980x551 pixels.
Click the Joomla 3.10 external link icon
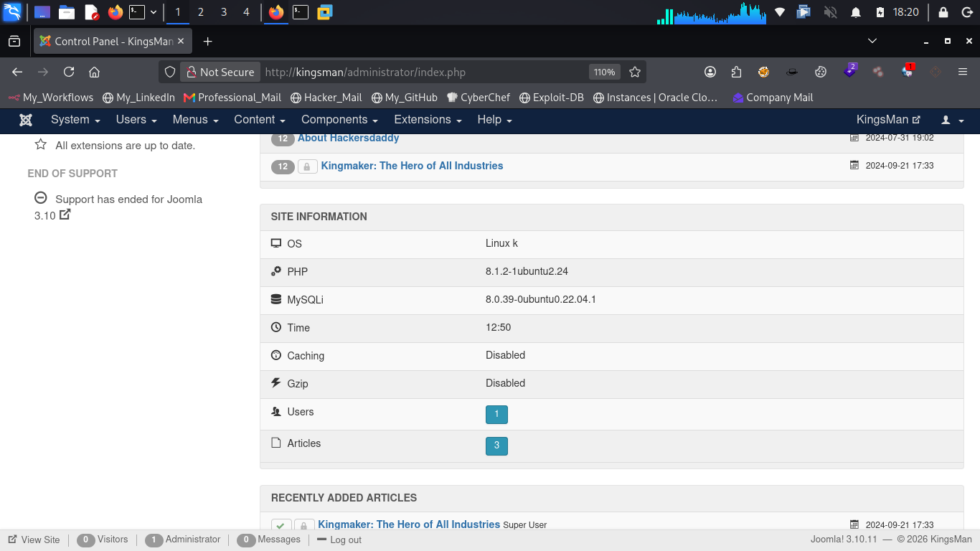[65, 214]
